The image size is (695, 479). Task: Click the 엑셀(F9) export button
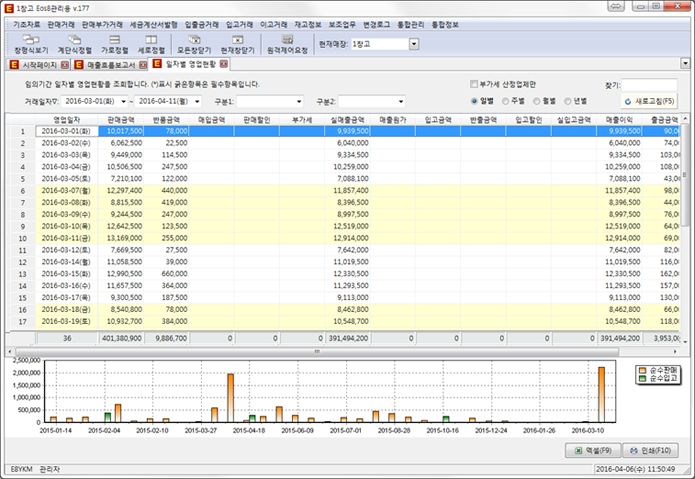[593, 450]
